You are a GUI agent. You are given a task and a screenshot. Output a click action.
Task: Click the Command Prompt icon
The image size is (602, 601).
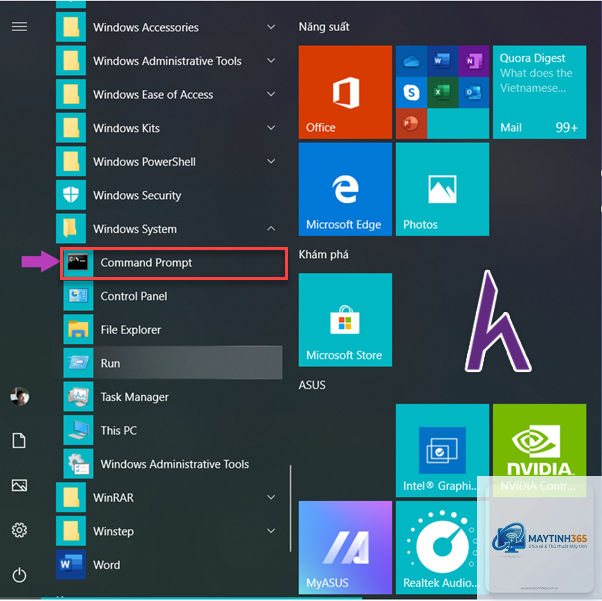(78, 263)
